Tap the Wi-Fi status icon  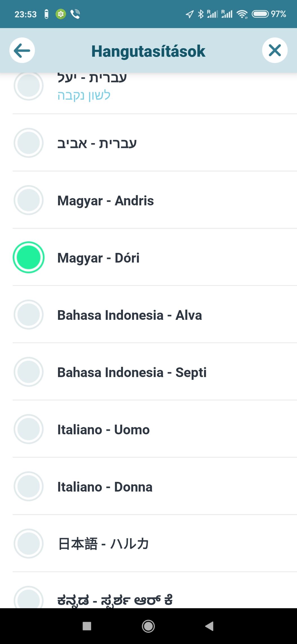tap(242, 14)
